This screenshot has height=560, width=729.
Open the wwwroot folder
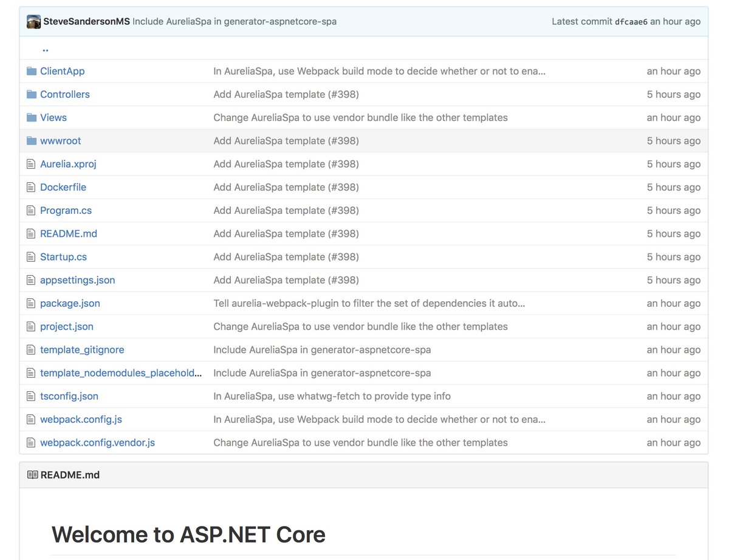point(61,140)
